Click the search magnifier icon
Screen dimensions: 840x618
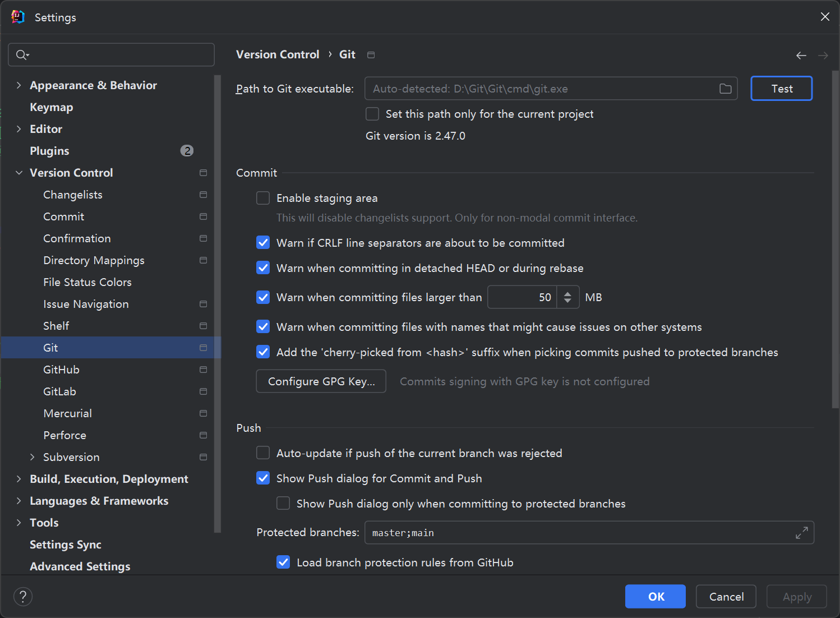pos(22,54)
